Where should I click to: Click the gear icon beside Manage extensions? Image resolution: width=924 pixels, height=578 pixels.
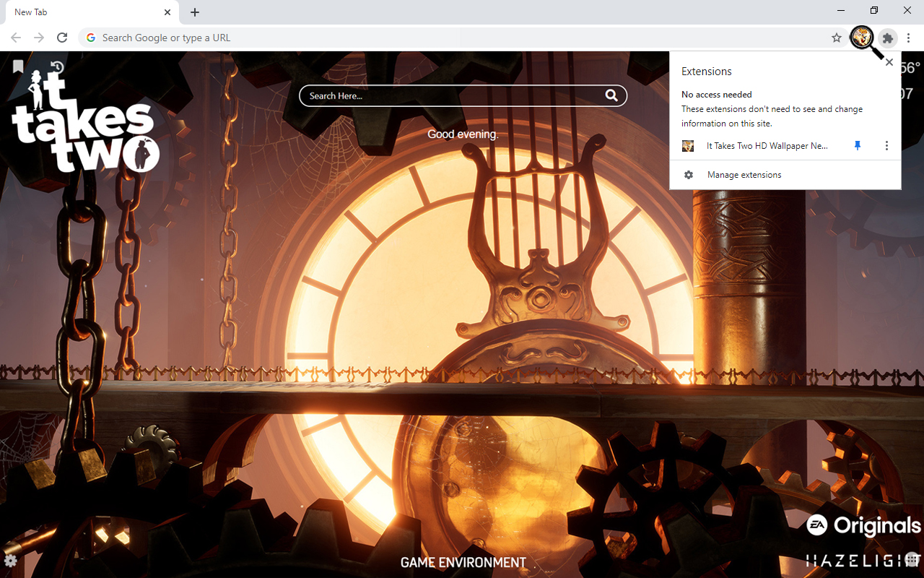click(x=689, y=175)
